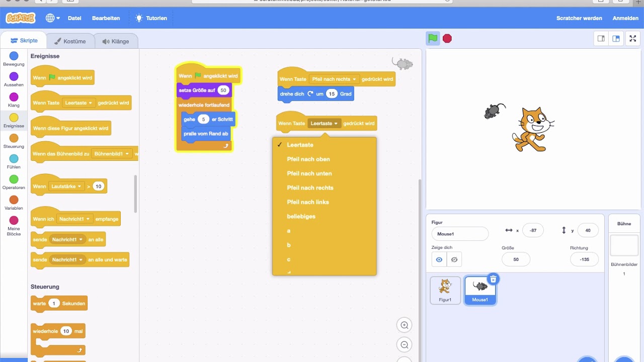The image size is (644, 362).
Task: Select the Operatoren block category
Action: (14, 182)
